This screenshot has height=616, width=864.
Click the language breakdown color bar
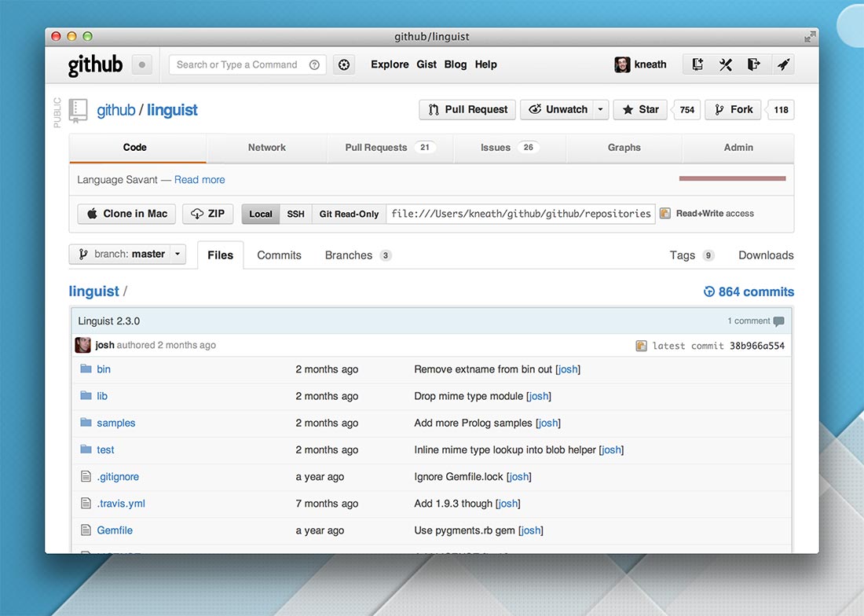pos(732,179)
